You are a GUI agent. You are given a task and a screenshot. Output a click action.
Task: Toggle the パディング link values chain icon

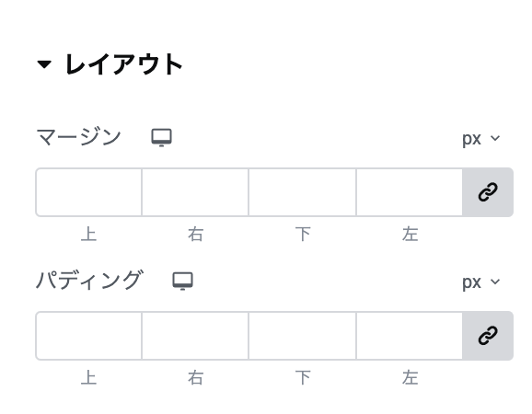(488, 336)
